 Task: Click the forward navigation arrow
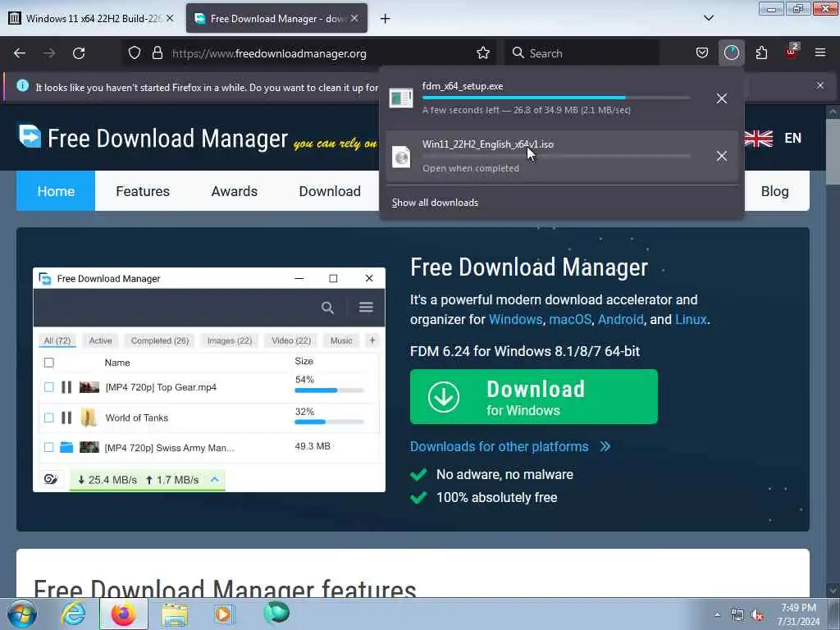pyautogui.click(x=49, y=53)
